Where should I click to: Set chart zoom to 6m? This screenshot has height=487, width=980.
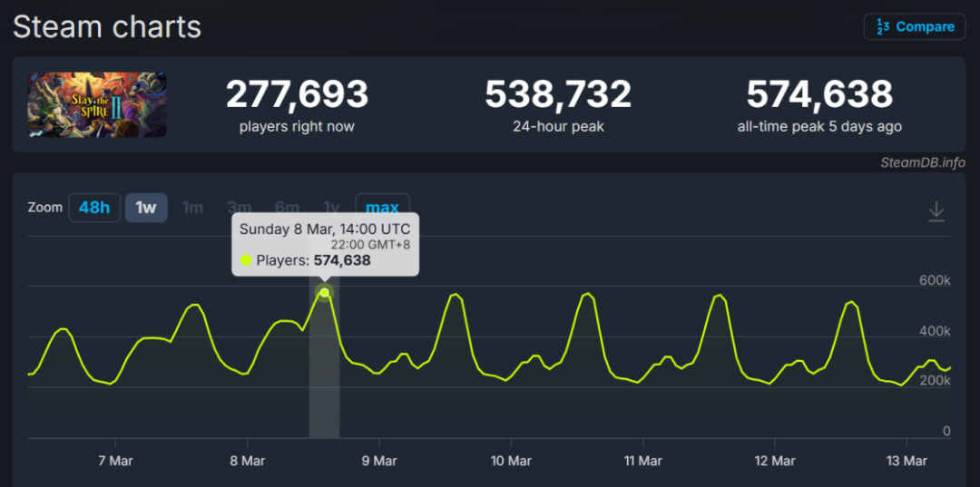pos(287,208)
